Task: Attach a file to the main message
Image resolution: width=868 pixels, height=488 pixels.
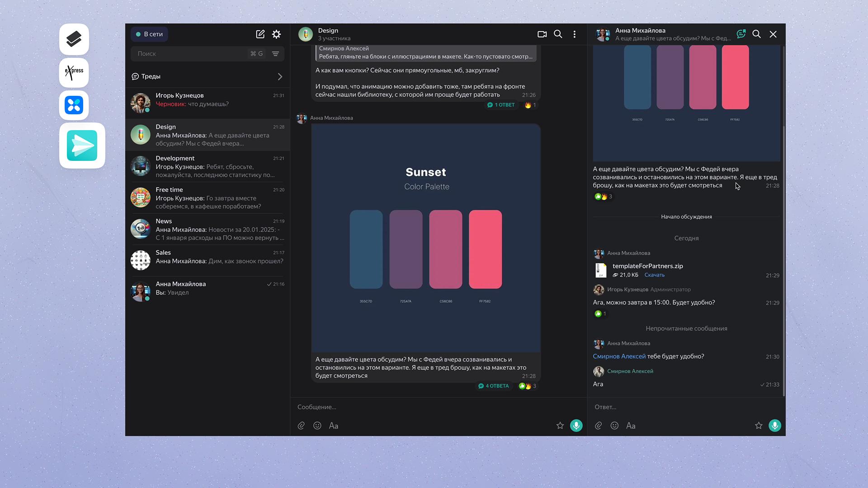Action: (x=301, y=426)
